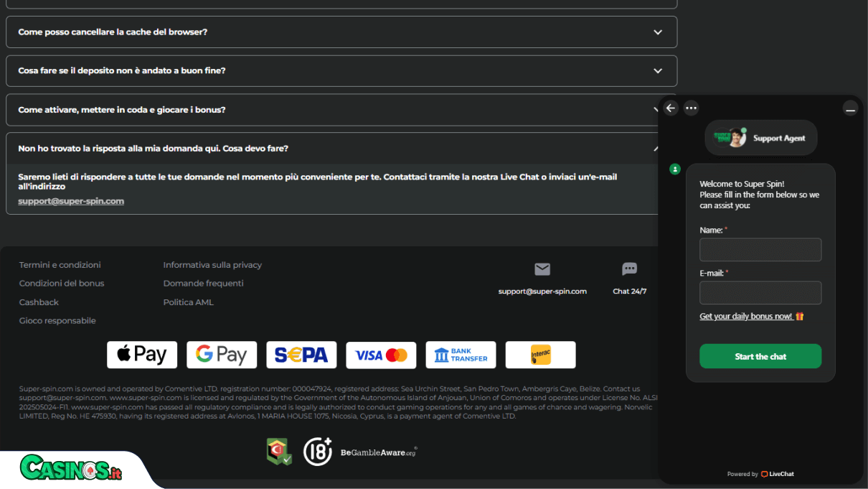868x489 pixels.
Task: Open the Chat 24/7 speech bubble icon
Action: [630, 269]
